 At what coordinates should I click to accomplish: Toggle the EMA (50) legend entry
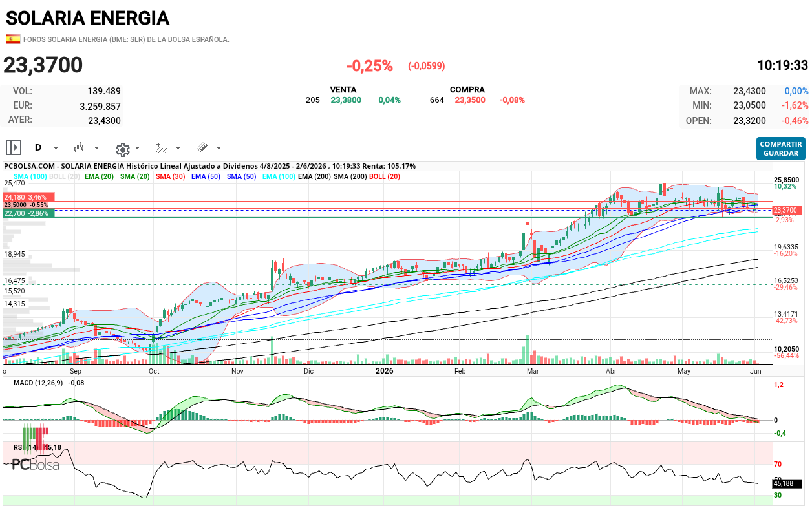(x=206, y=176)
